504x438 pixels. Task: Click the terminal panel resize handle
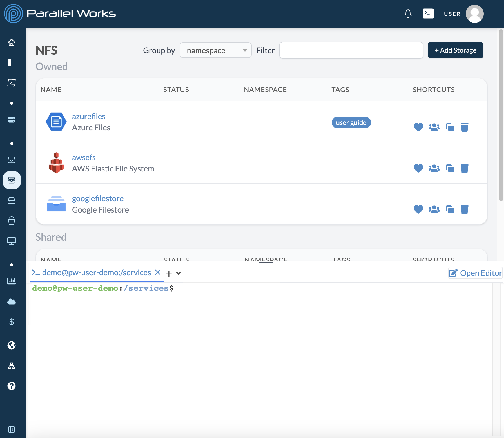pyautogui.click(x=266, y=262)
